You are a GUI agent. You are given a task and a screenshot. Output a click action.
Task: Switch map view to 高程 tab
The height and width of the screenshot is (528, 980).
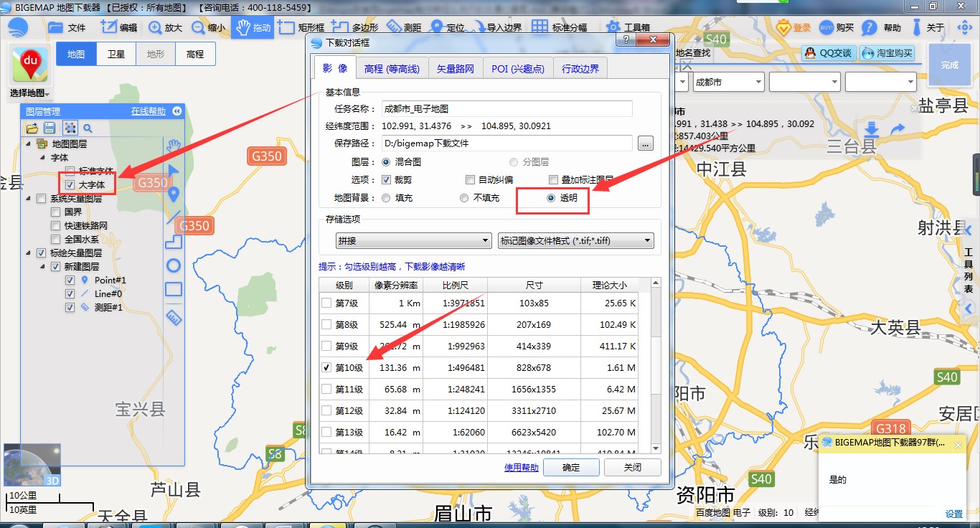point(195,54)
